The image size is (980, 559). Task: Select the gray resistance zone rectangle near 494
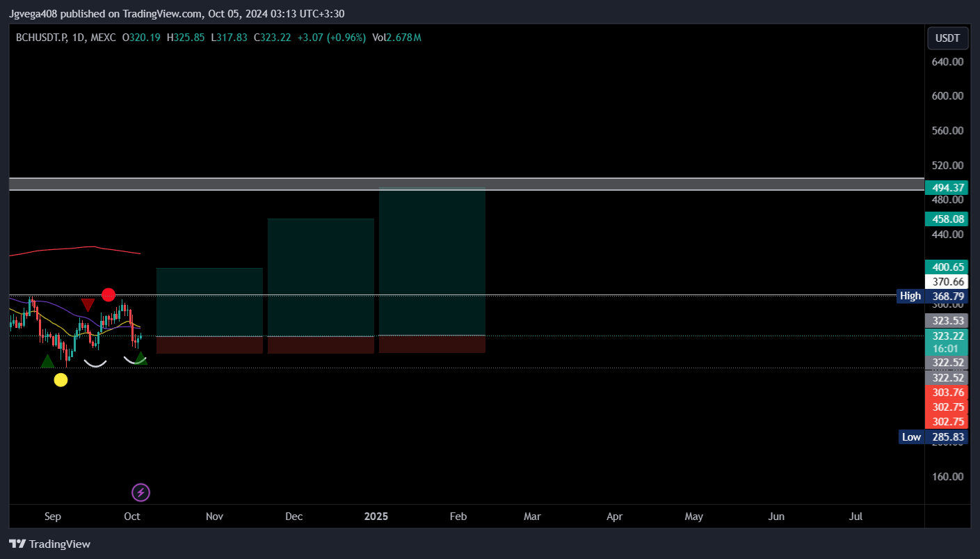pyautogui.click(x=467, y=184)
